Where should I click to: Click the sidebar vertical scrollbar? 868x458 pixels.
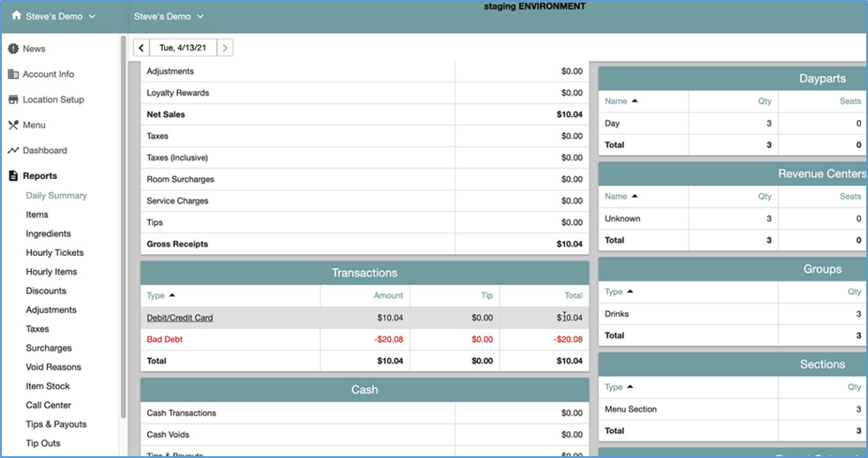pyautogui.click(x=123, y=221)
